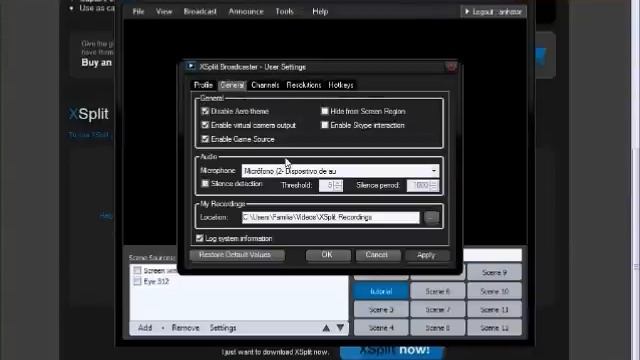This screenshot has height=360, width=640.
Task: Toggle the Eye 312 source checkbox
Action: click(x=138, y=281)
